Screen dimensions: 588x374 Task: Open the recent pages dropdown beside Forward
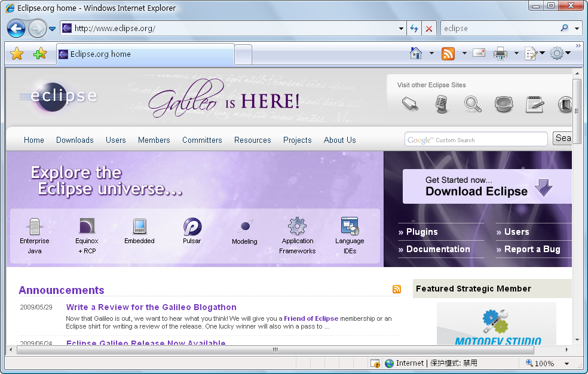(x=52, y=29)
